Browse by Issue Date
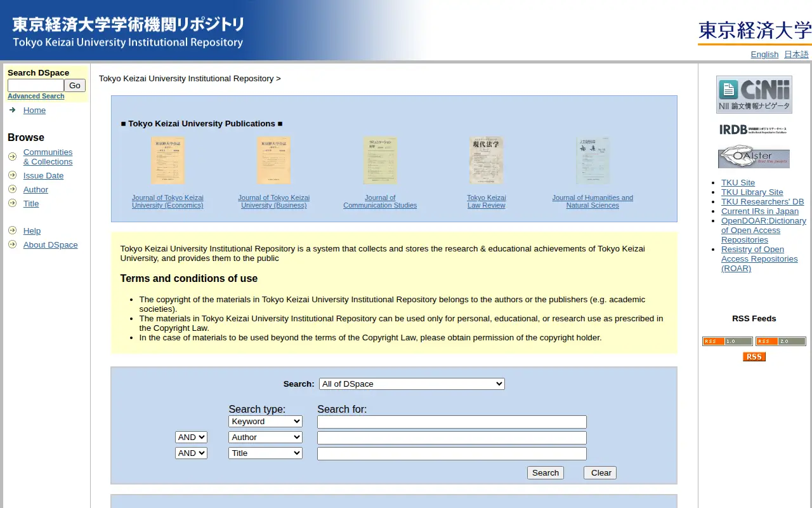 [x=43, y=175]
